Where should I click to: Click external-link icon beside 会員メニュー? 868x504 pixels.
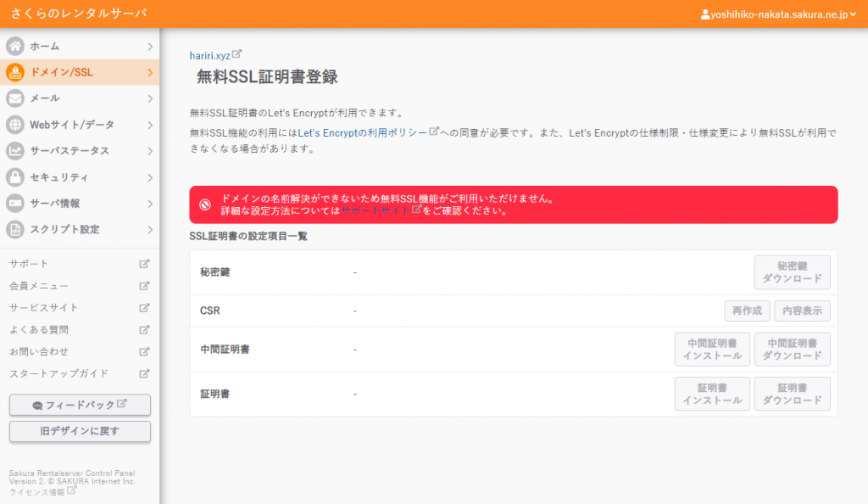144,286
